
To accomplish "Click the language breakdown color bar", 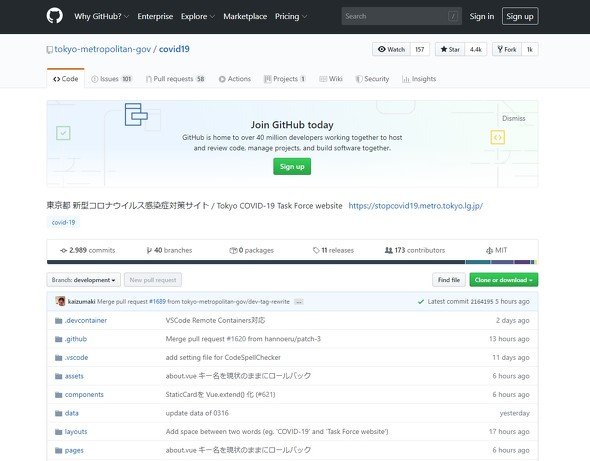I will pyautogui.click(x=292, y=262).
